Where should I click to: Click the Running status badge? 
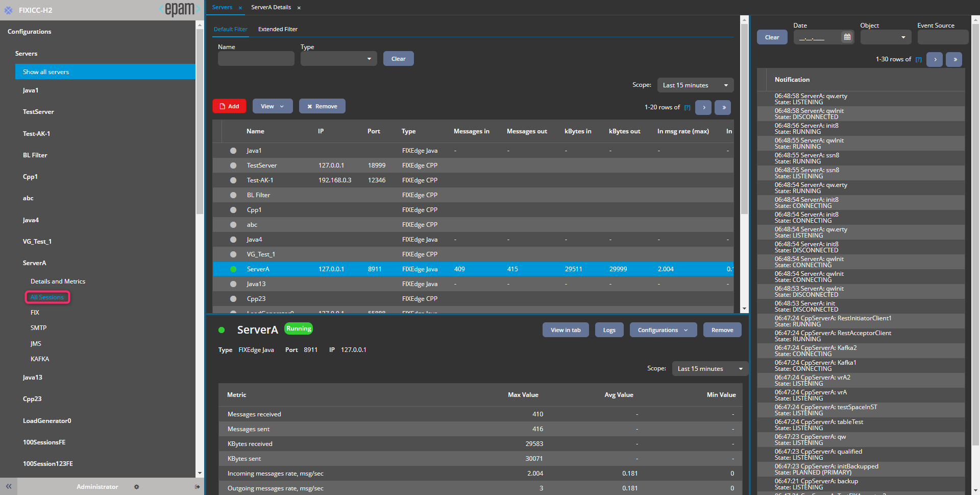coord(299,329)
